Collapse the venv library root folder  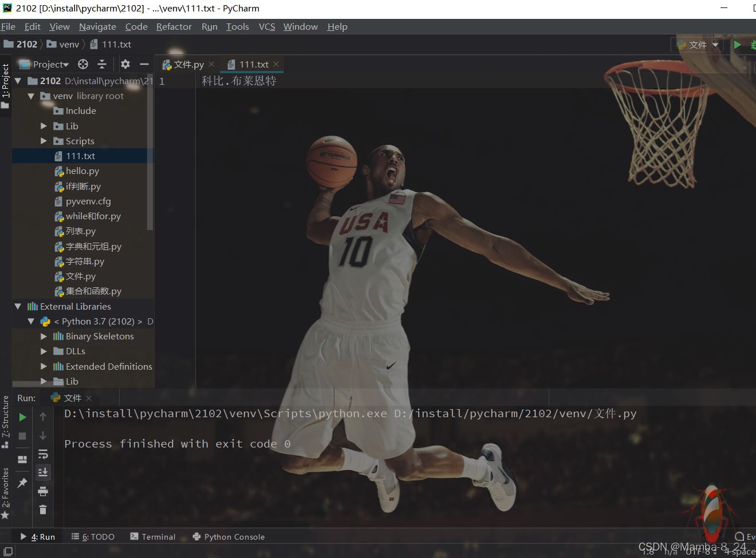click(31, 96)
